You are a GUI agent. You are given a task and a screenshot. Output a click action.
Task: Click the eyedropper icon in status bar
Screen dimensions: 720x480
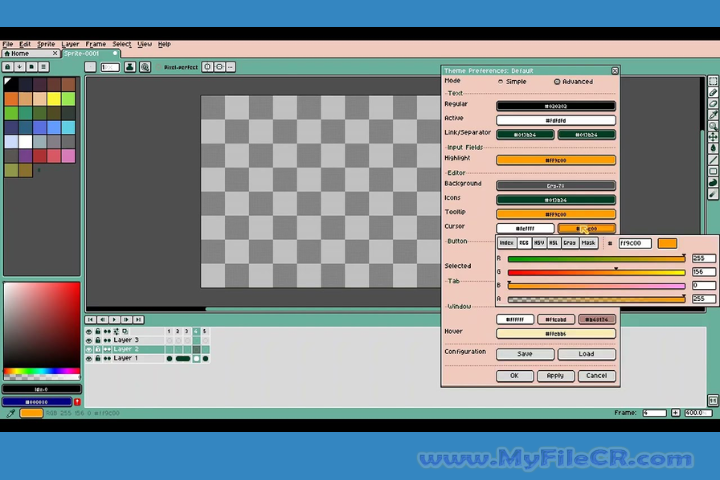point(10,413)
